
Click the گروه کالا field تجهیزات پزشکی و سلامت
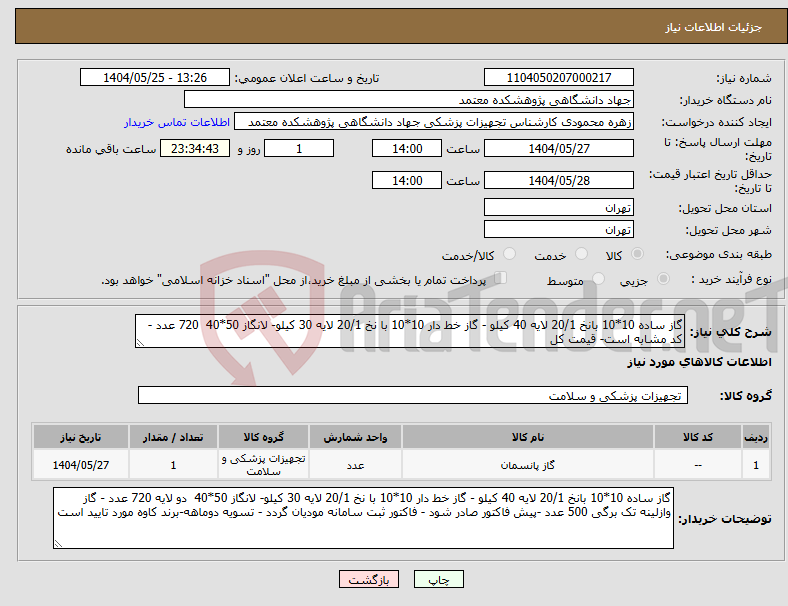pyautogui.click(x=413, y=395)
